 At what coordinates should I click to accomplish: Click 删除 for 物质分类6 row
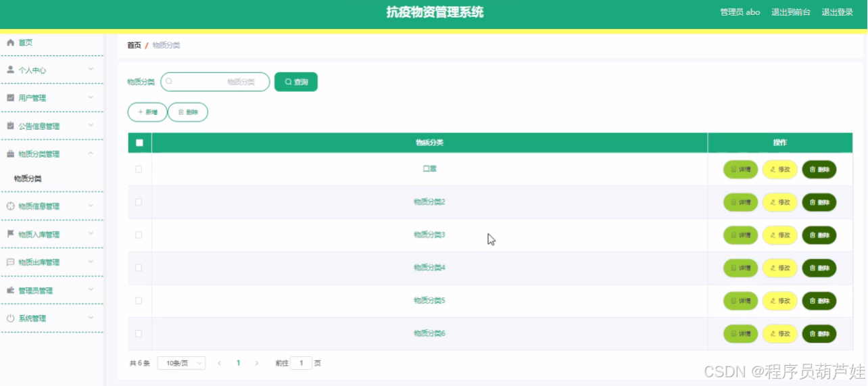[x=819, y=333]
